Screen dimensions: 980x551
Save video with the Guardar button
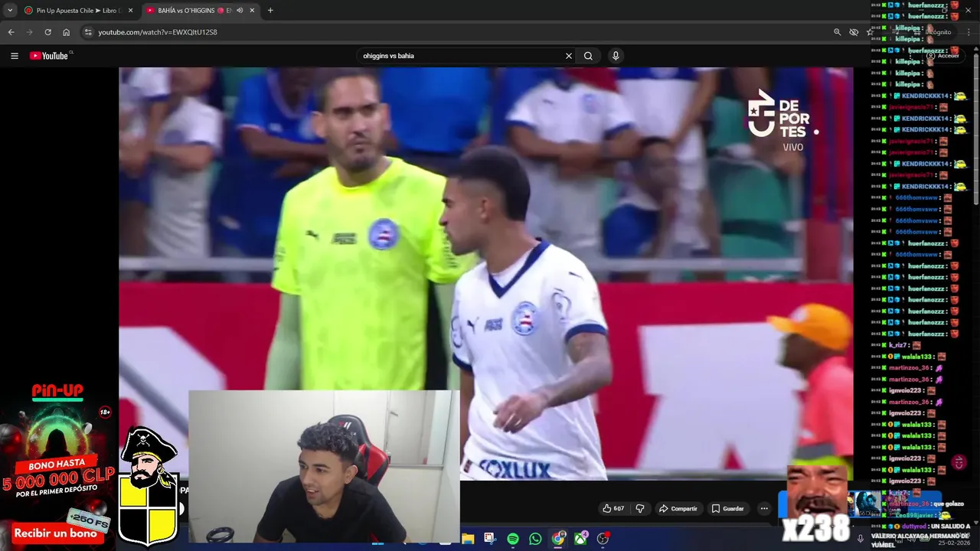(727, 508)
